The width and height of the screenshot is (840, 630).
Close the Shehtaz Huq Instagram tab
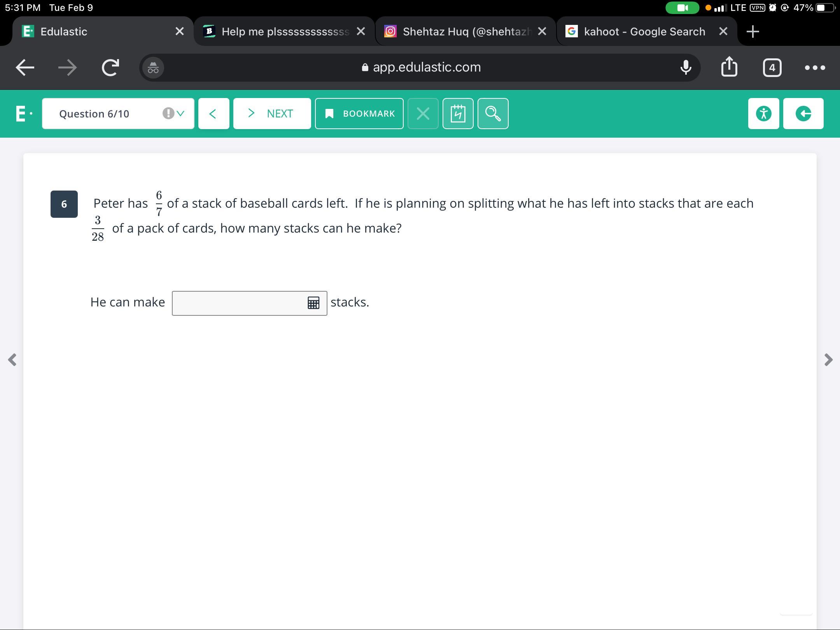(x=542, y=31)
